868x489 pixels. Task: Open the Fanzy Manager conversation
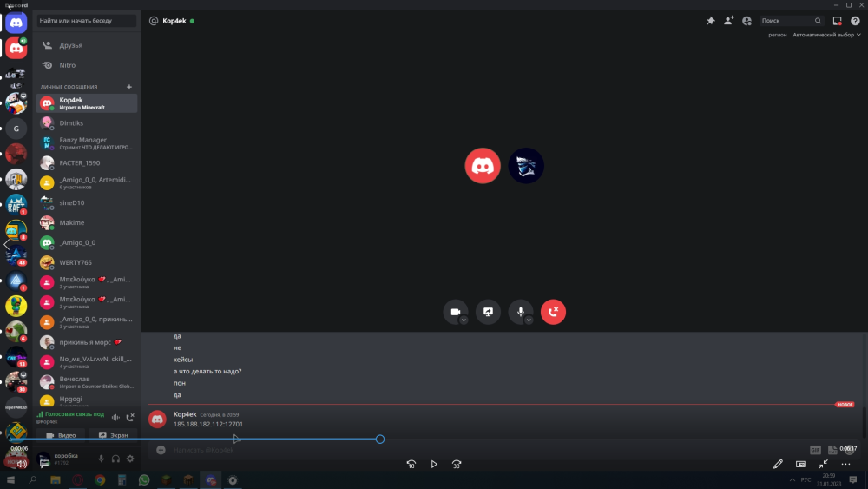click(x=86, y=143)
